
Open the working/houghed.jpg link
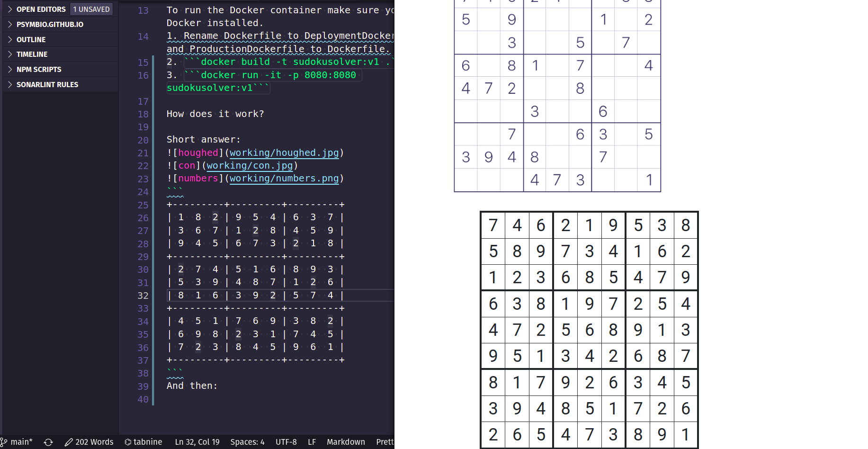(x=284, y=153)
